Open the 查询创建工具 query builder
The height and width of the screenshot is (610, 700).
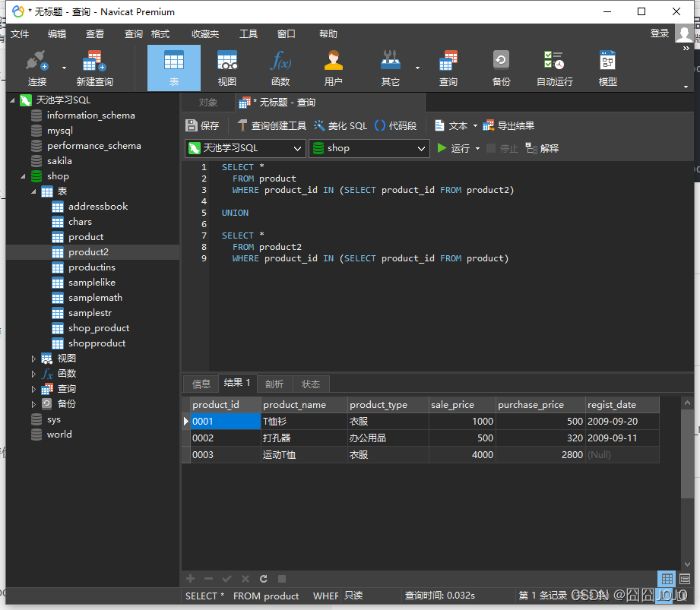click(271, 126)
